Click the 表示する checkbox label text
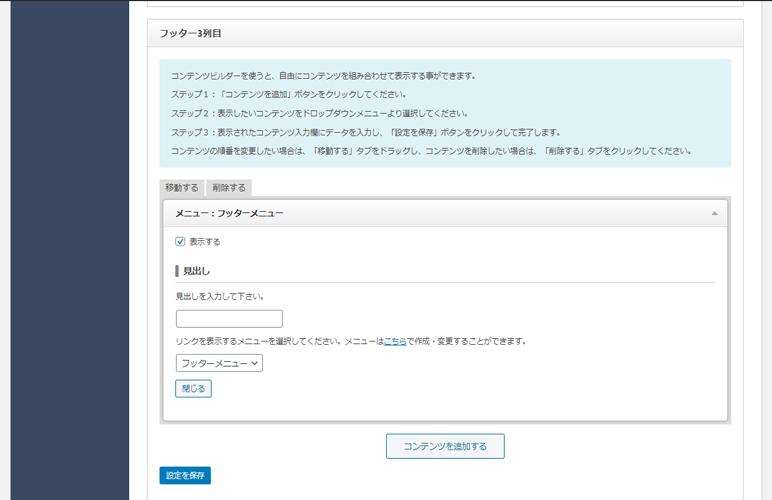Viewport: 772px width, 500px height. click(x=205, y=241)
